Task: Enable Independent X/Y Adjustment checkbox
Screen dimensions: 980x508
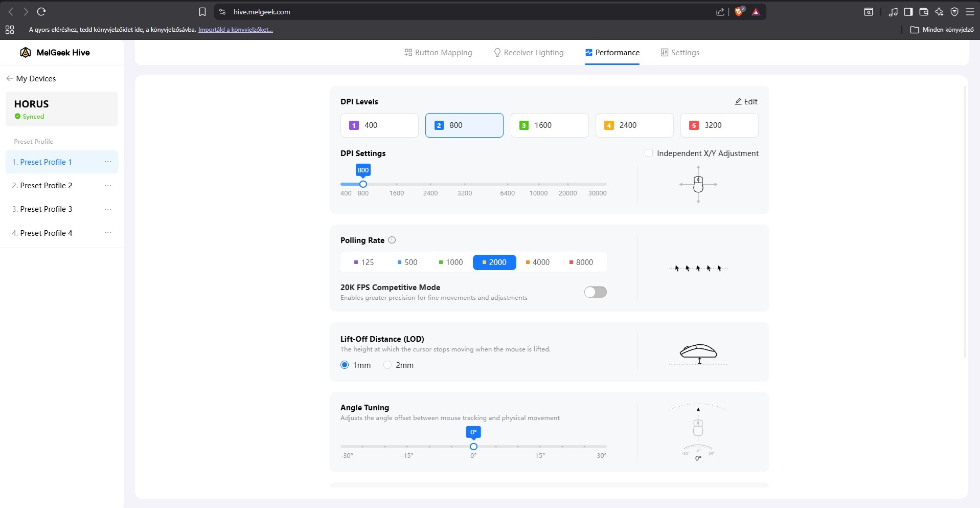Action: coord(649,153)
